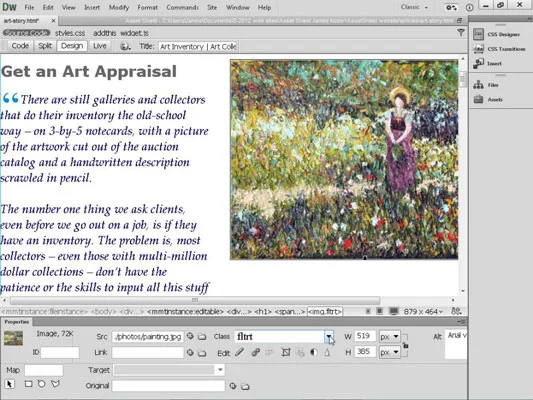
Task: Click the browse folder icon beside Src
Action: [x=202, y=337]
